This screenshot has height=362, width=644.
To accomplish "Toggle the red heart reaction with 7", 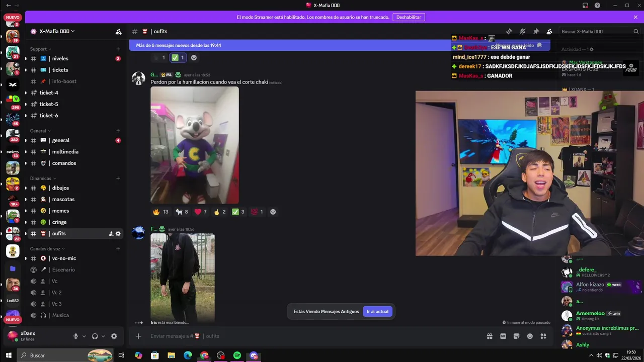I will (201, 212).
